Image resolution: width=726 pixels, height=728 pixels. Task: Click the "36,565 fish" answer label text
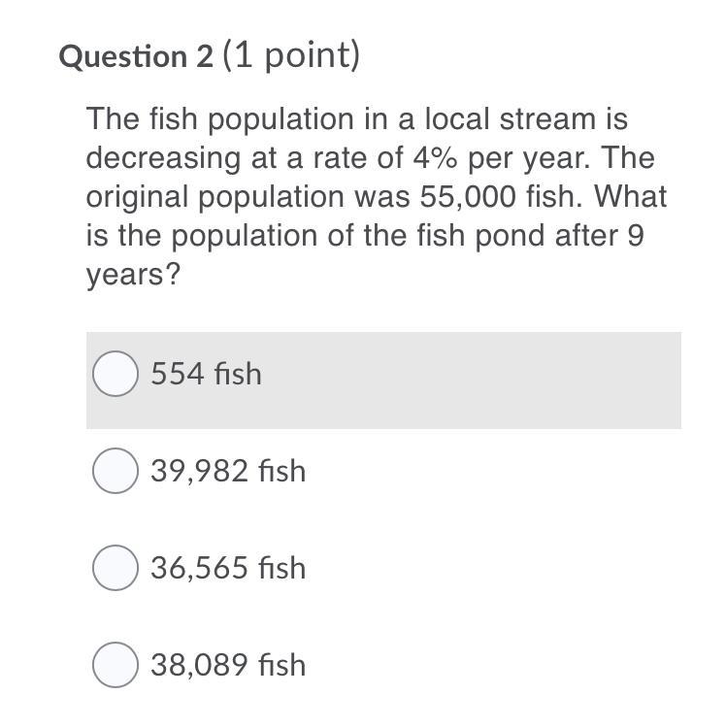pyautogui.click(x=228, y=568)
